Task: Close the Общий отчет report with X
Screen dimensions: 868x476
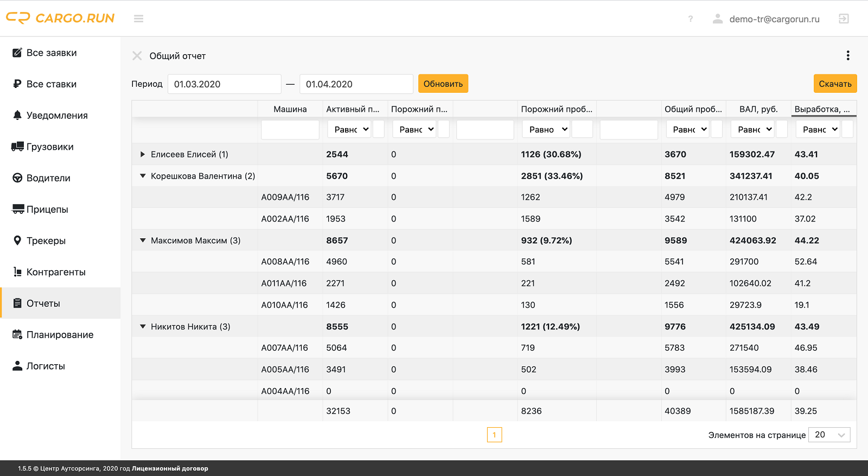Action: (137, 56)
